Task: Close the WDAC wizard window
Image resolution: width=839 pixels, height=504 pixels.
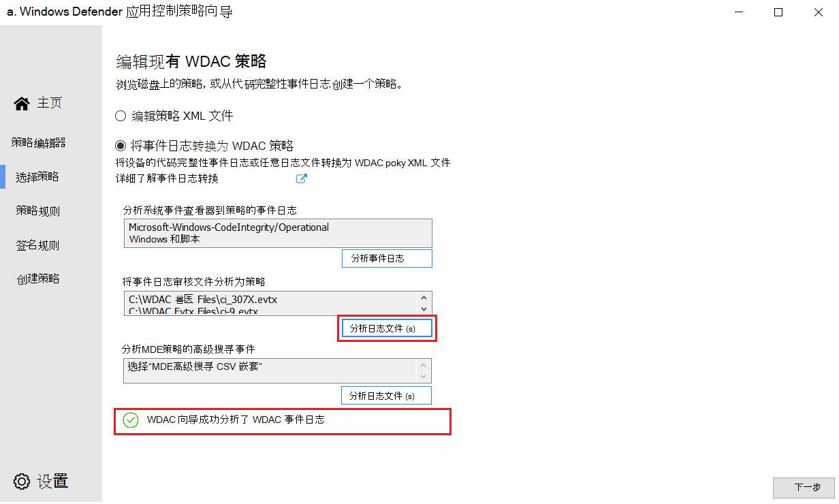Action: [817, 12]
